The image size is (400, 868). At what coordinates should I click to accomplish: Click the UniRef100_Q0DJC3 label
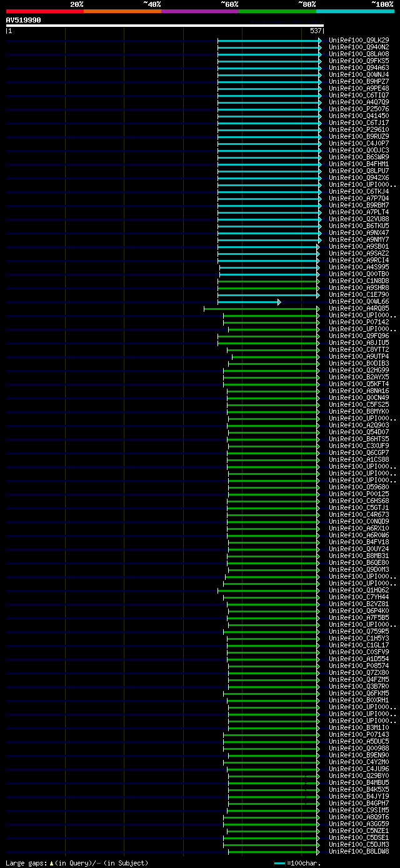pyautogui.click(x=359, y=150)
